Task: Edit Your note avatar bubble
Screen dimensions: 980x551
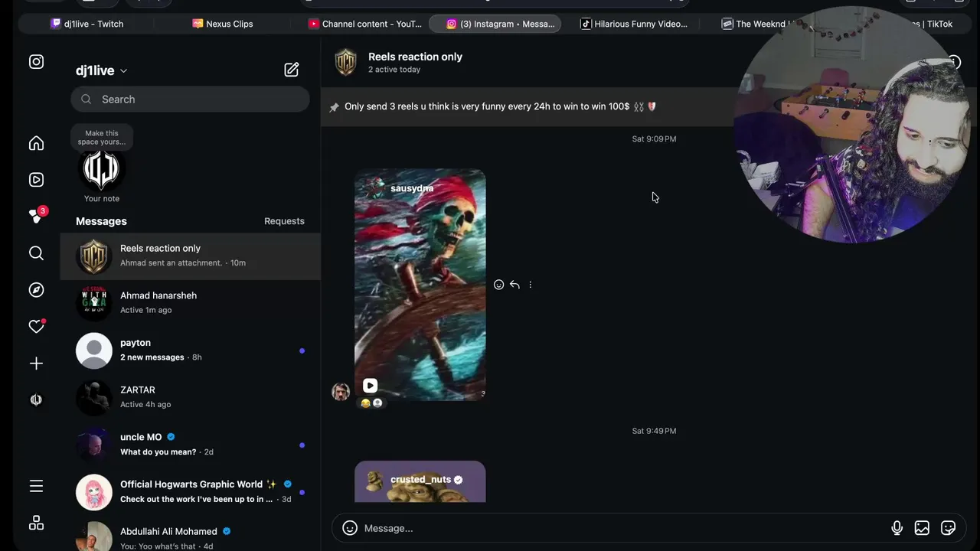Action: click(101, 170)
